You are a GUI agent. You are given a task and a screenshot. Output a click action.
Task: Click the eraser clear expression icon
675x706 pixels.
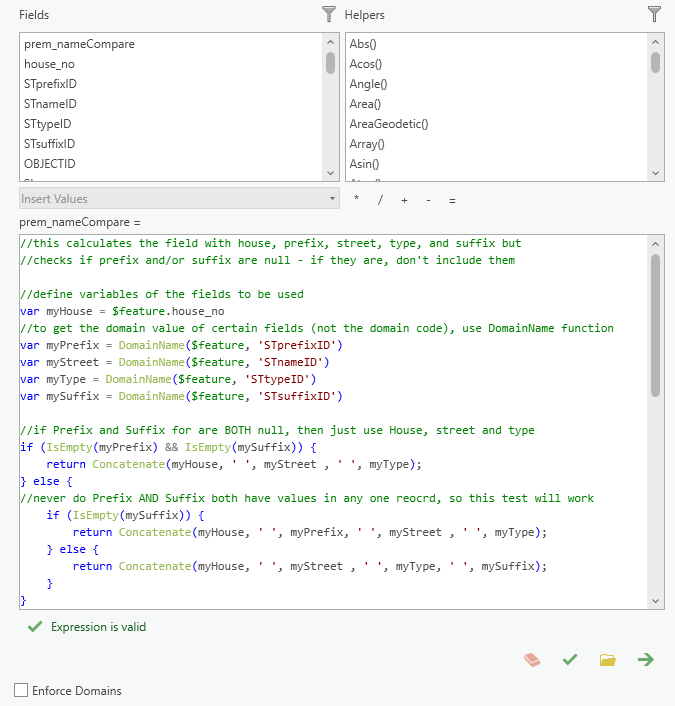pos(533,659)
